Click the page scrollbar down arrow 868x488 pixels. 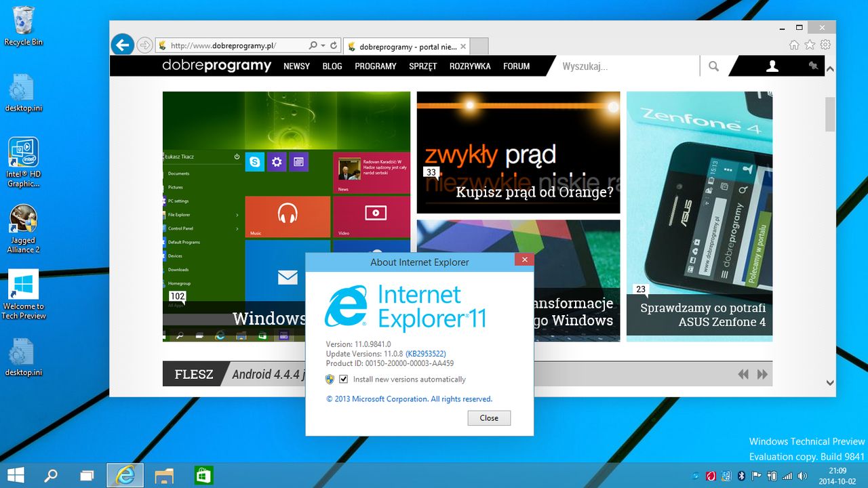click(x=830, y=383)
